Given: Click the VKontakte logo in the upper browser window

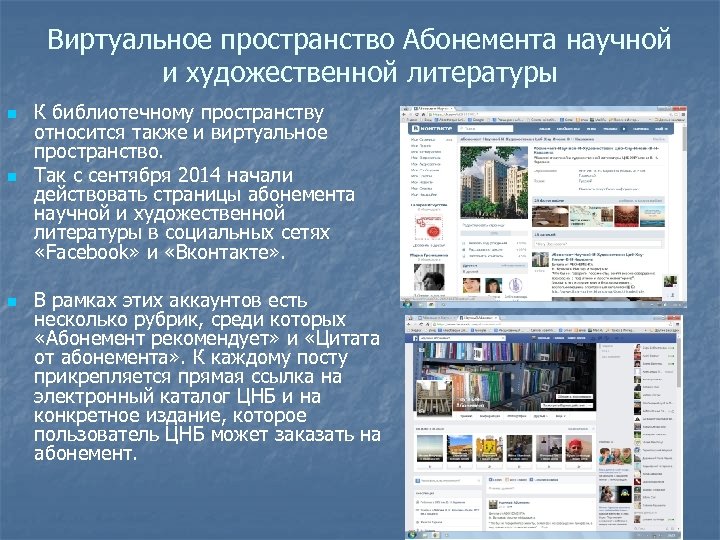Looking at the screenshot, I should (432, 129).
